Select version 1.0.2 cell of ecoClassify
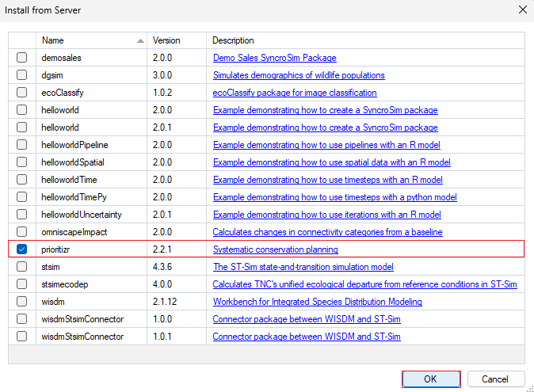 pos(177,93)
